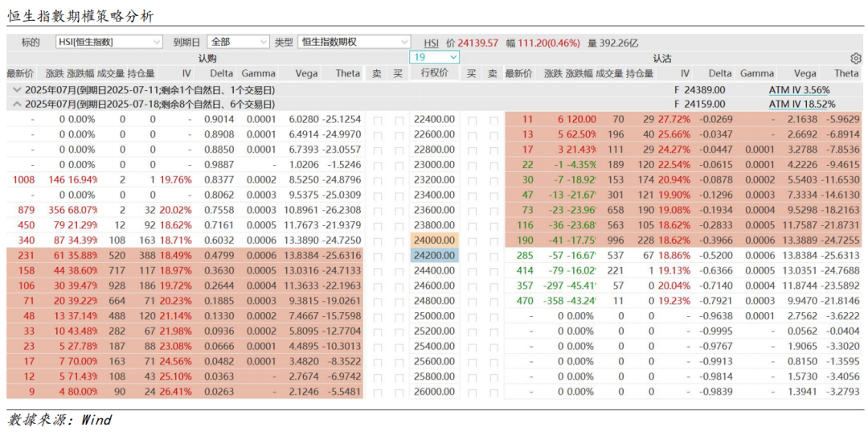Viewport: 868px width, 432px height.
Task: Open the 到期日 全部 dropdown
Action: click(x=238, y=42)
